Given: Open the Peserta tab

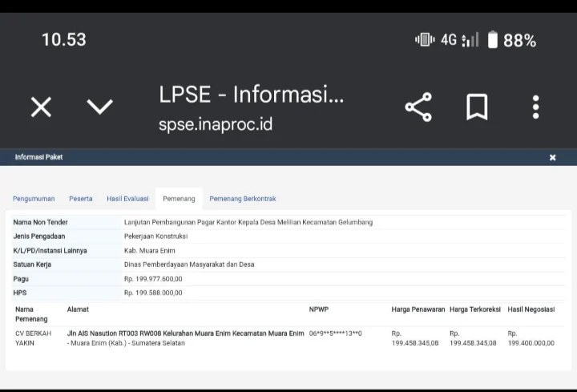Looking at the screenshot, I should (80, 199).
